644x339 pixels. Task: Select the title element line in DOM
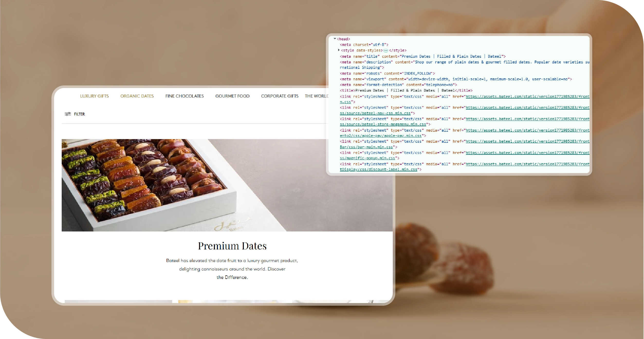coord(406,90)
